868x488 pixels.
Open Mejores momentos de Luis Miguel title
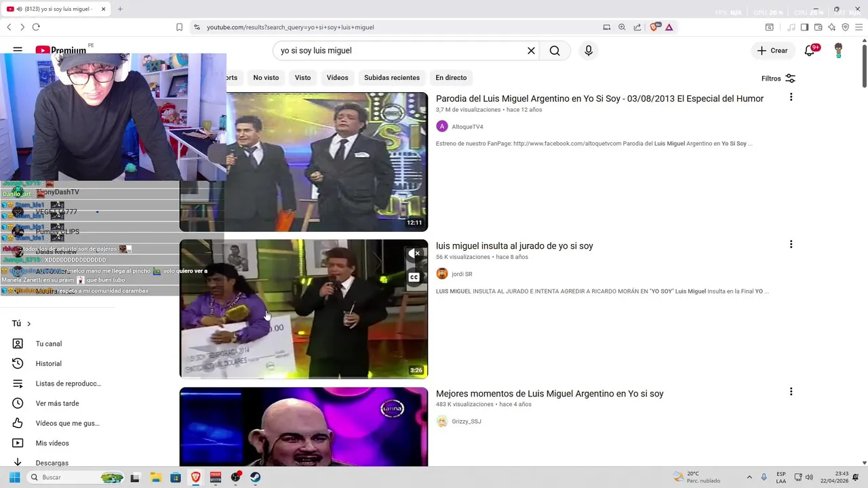[550, 394]
